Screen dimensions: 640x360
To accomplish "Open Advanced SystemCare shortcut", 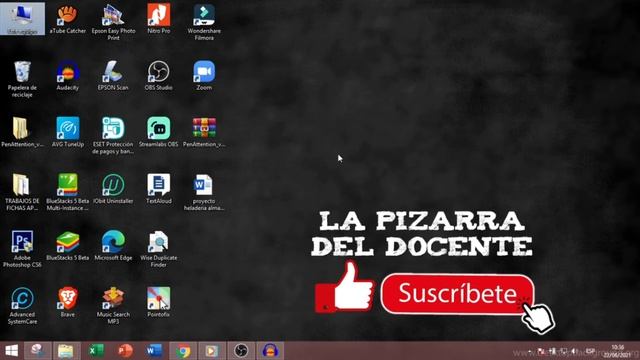I will point(22,306).
